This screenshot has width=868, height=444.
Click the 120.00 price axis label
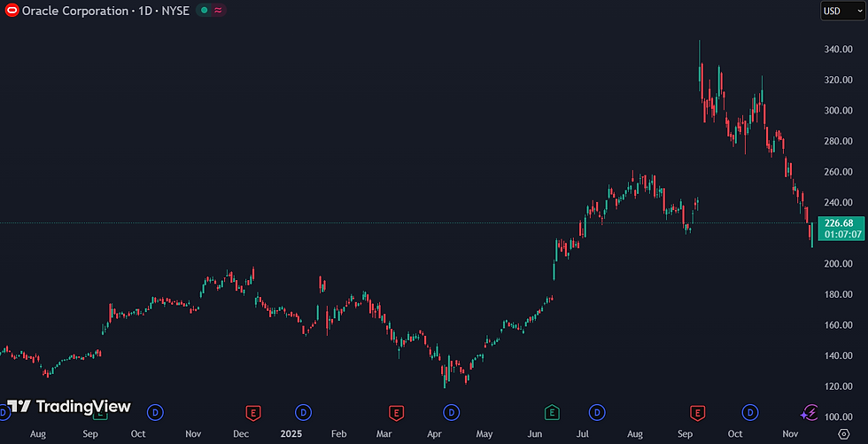(x=837, y=386)
